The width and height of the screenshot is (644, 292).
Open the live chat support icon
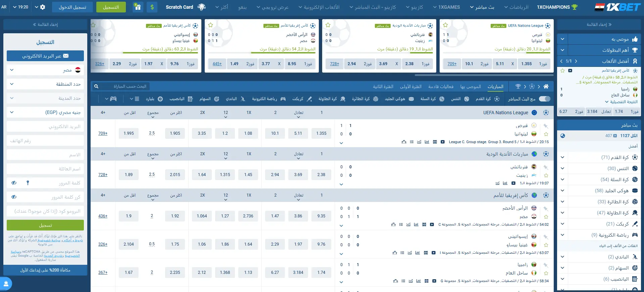(x=6, y=284)
